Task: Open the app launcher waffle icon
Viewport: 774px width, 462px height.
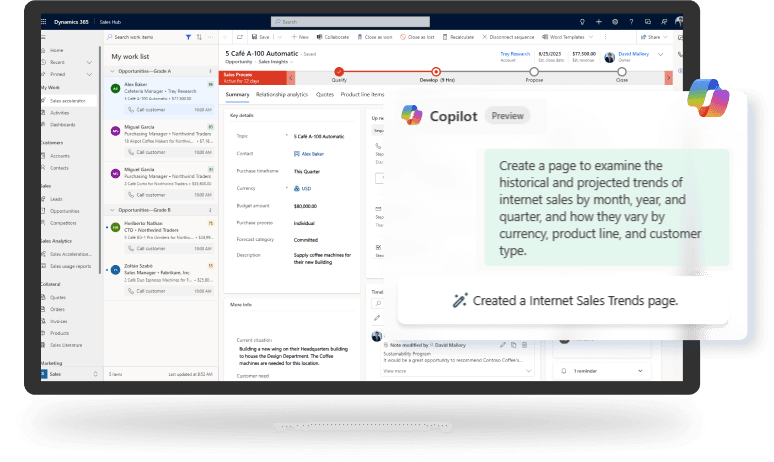Action: click(x=46, y=21)
